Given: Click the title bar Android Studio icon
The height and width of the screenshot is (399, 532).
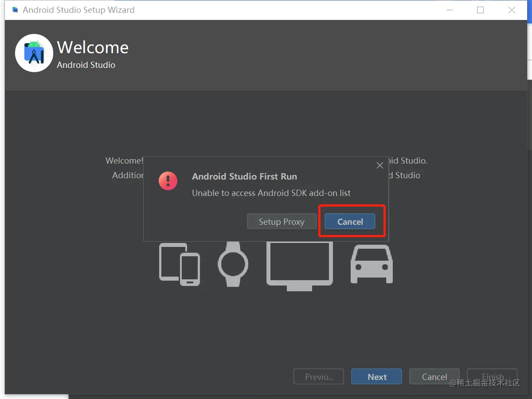Looking at the screenshot, I should (15, 10).
